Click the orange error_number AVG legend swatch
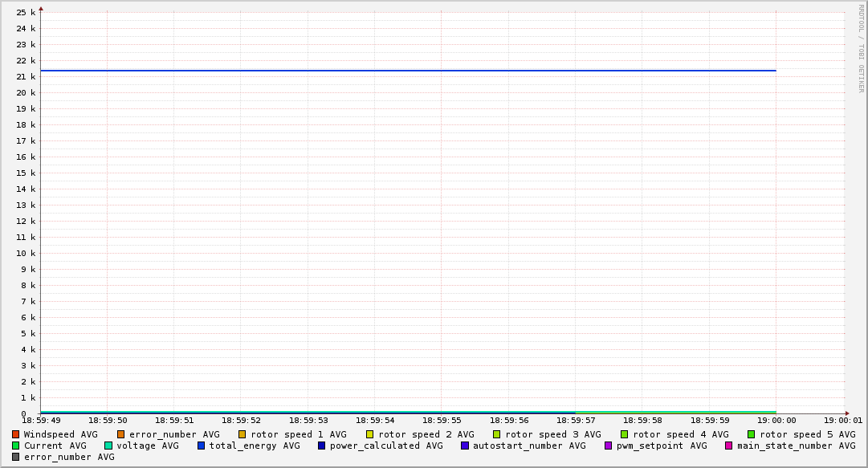Viewport: 868px width, 468px height. (121, 434)
